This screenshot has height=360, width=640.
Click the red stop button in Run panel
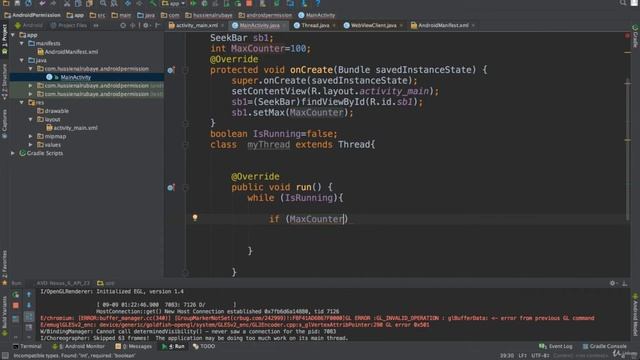[16, 305]
